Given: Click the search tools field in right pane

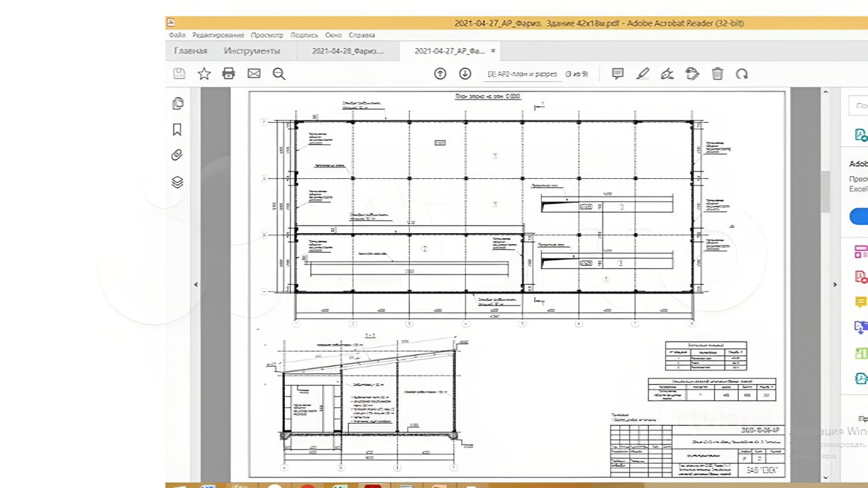Looking at the screenshot, I should (859, 106).
